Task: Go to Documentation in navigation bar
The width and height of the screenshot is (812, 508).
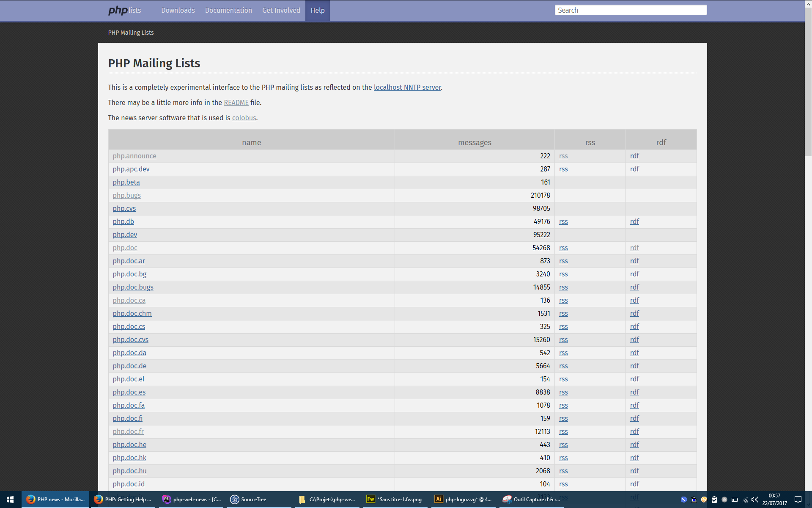Action: pos(228,10)
